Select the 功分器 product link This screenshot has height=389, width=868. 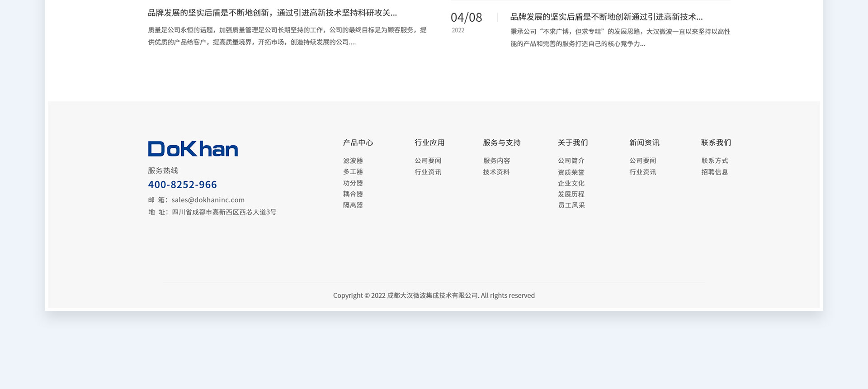coord(353,183)
